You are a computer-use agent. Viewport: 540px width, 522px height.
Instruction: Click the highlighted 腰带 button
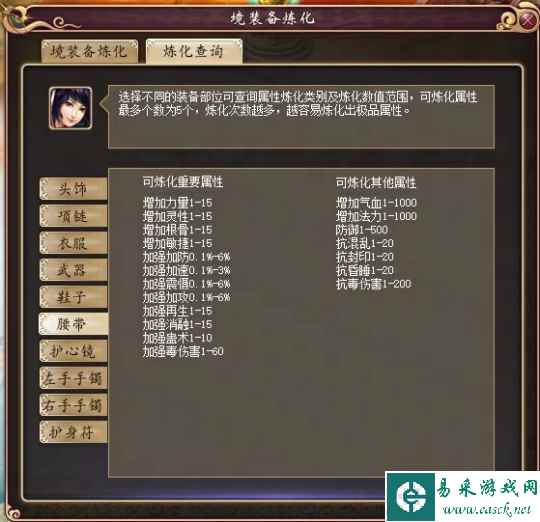(x=73, y=324)
